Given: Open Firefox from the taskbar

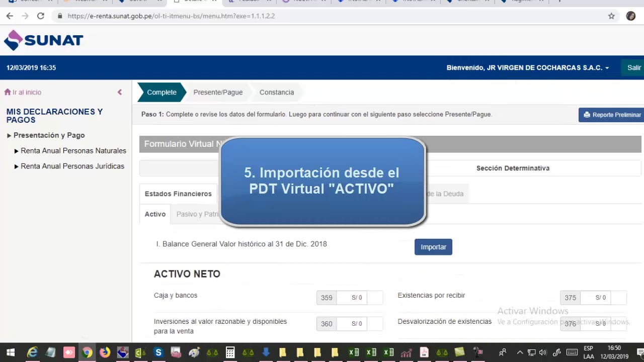Looking at the screenshot, I should tap(105, 352).
